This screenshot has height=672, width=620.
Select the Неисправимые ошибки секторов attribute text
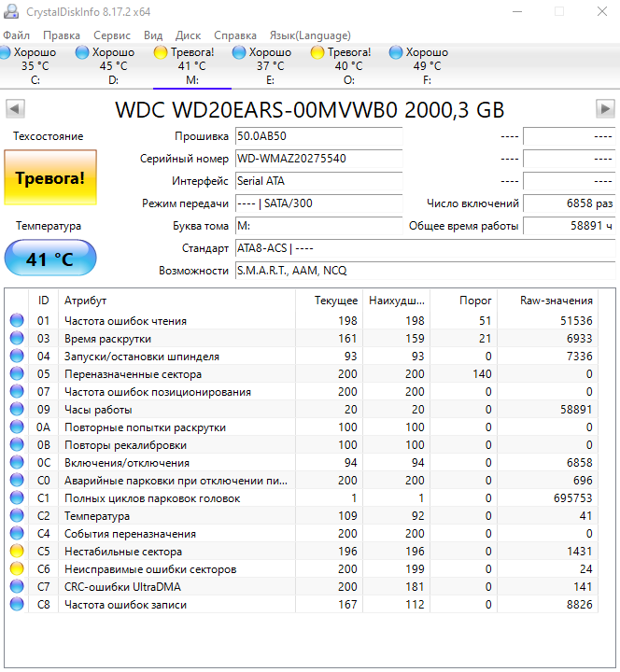click(x=150, y=569)
